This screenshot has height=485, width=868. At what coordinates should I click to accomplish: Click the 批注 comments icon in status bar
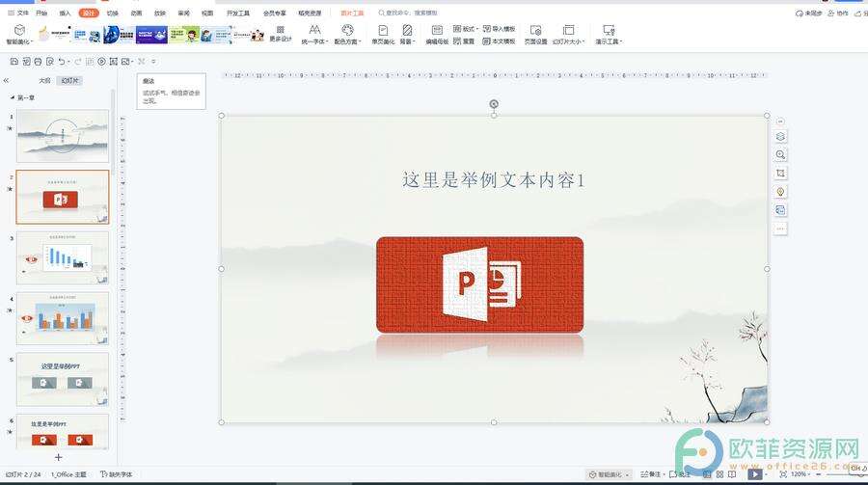(674, 474)
